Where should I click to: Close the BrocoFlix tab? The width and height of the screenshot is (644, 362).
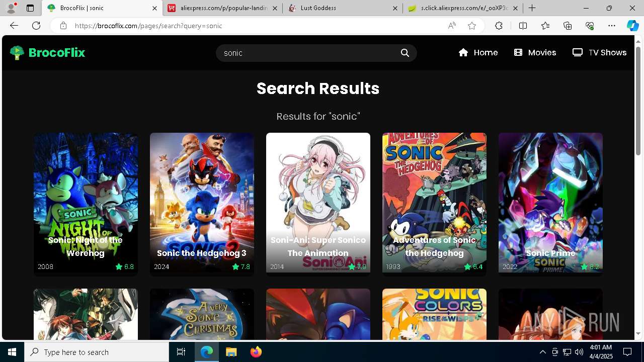[154, 8]
